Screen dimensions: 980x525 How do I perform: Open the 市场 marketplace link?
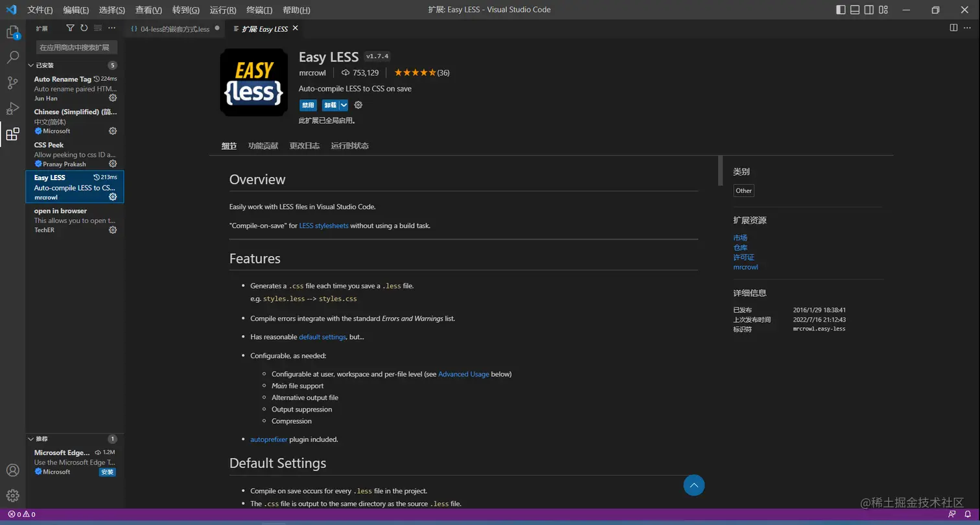pyautogui.click(x=740, y=238)
